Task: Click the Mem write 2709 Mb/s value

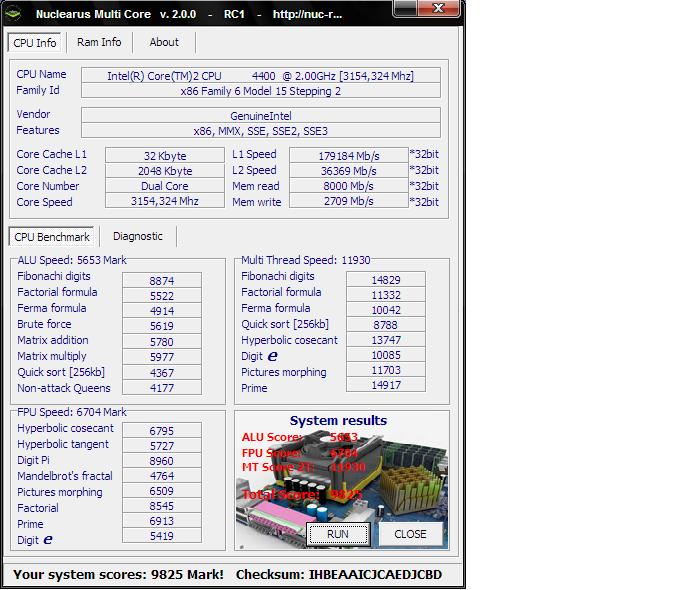Action: pyautogui.click(x=349, y=201)
